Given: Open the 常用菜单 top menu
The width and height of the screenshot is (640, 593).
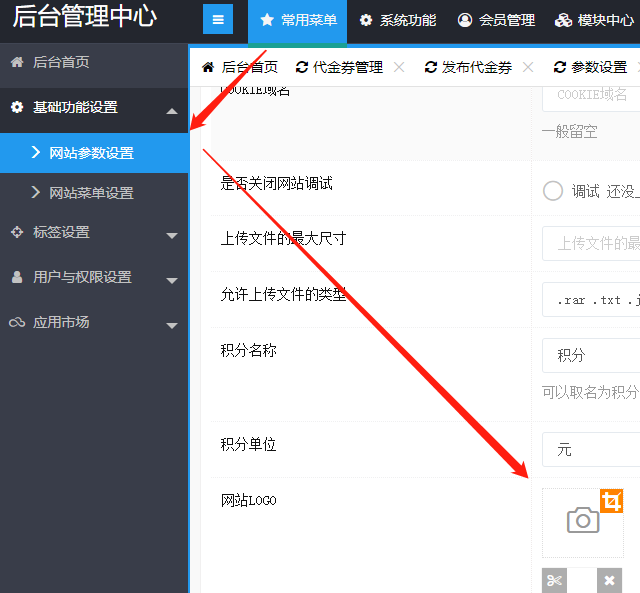Looking at the screenshot, I should click(x=298, y=20).
